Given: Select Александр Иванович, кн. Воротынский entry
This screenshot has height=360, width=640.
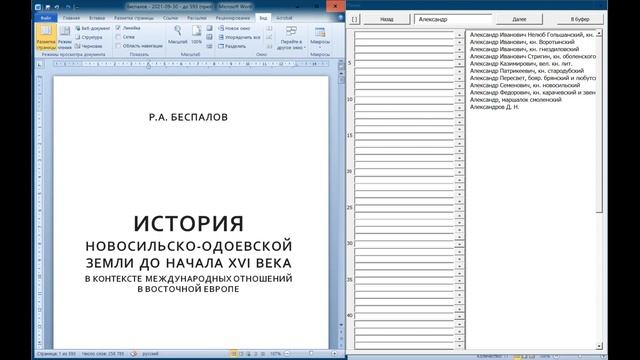Looking at the screenshot, I should (x=522, y=42).
